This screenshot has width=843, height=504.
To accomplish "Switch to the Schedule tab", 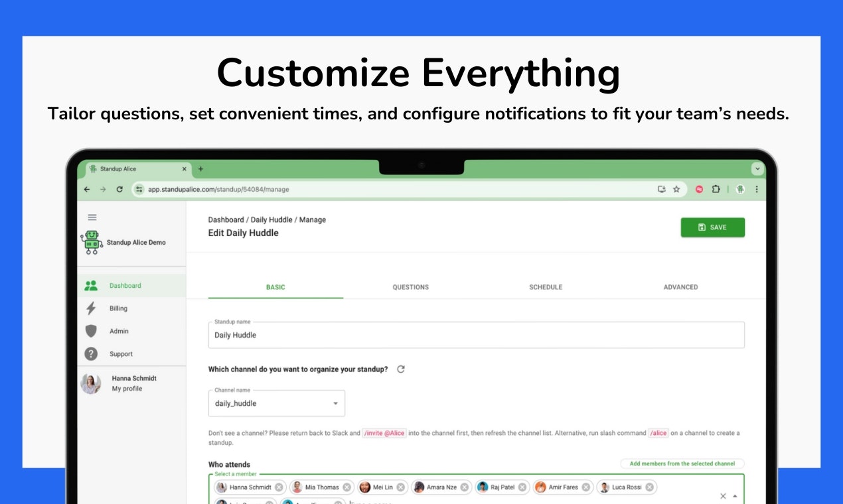I will [x=546, y=287].
